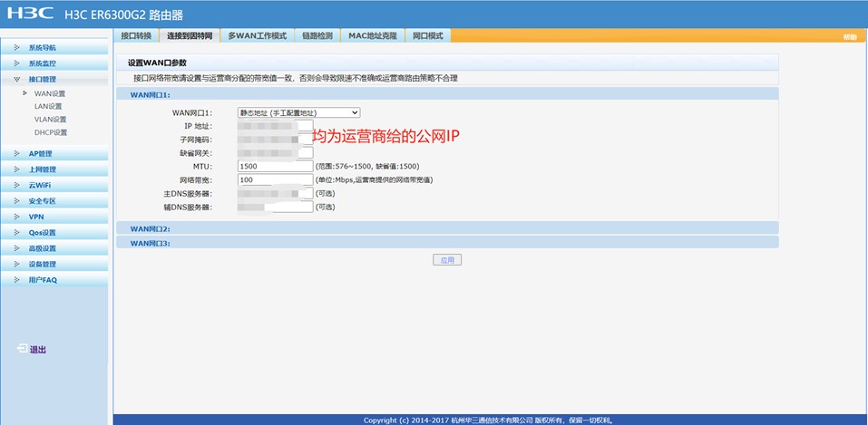This screenshot has width=868, height=425.
Task: Collapse the WAN网口1 section header
Action: click(447, 94)
